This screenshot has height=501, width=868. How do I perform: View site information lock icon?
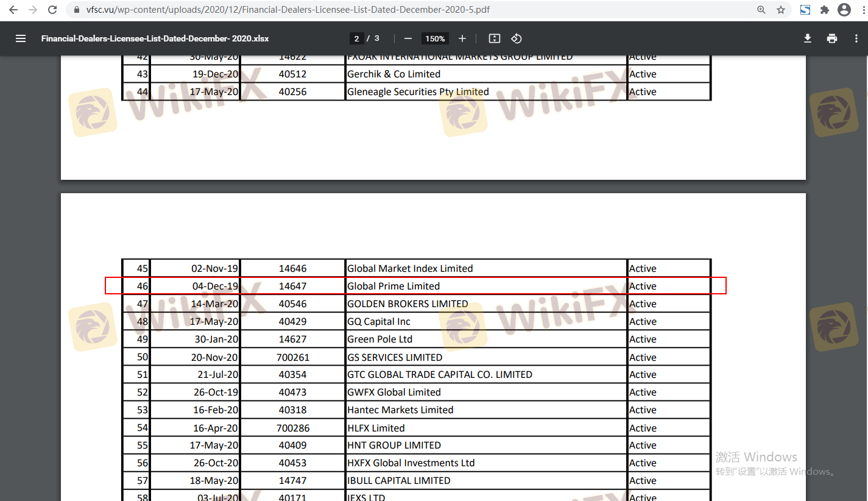76,10
